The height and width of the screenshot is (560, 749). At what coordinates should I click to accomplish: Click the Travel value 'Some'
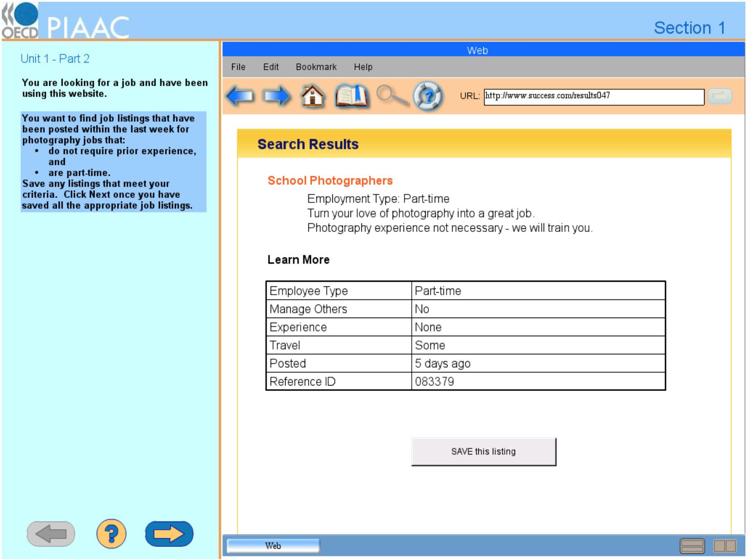click(538, 345)
